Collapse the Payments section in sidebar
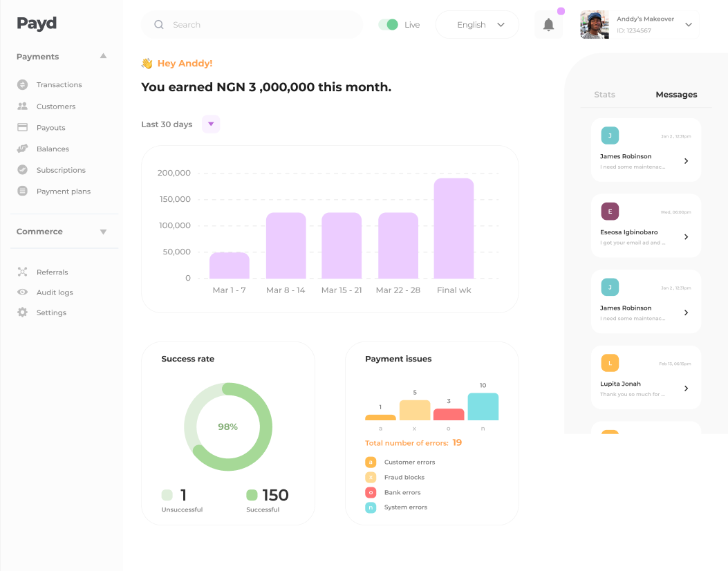728x571 pixels. (103, 56)
